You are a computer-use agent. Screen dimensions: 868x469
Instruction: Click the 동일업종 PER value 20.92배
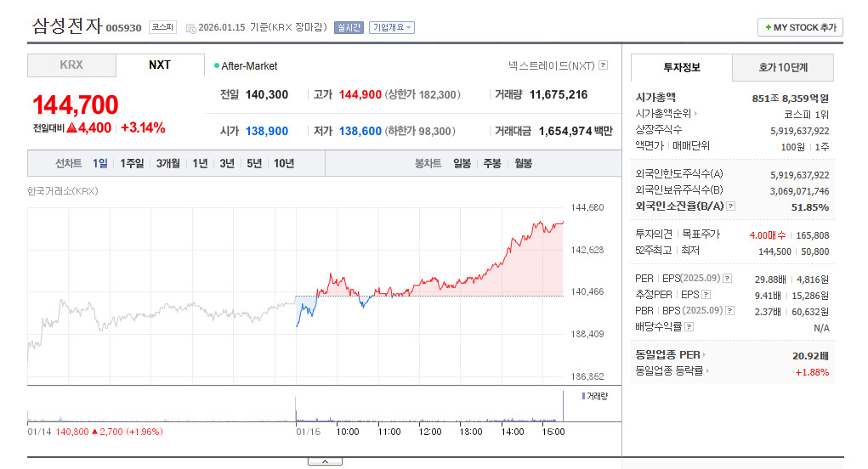[x=810, y=356]
